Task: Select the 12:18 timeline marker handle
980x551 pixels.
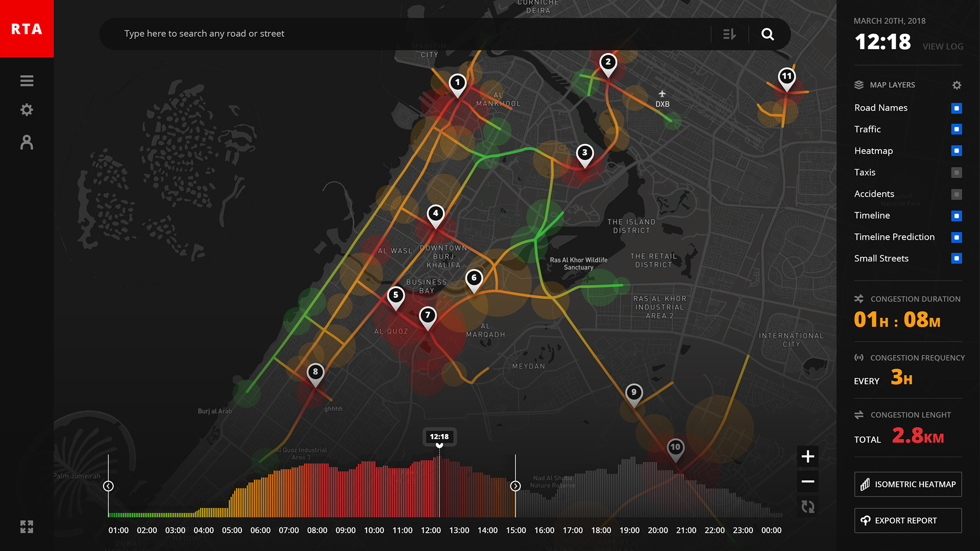Action: point(439,438)
